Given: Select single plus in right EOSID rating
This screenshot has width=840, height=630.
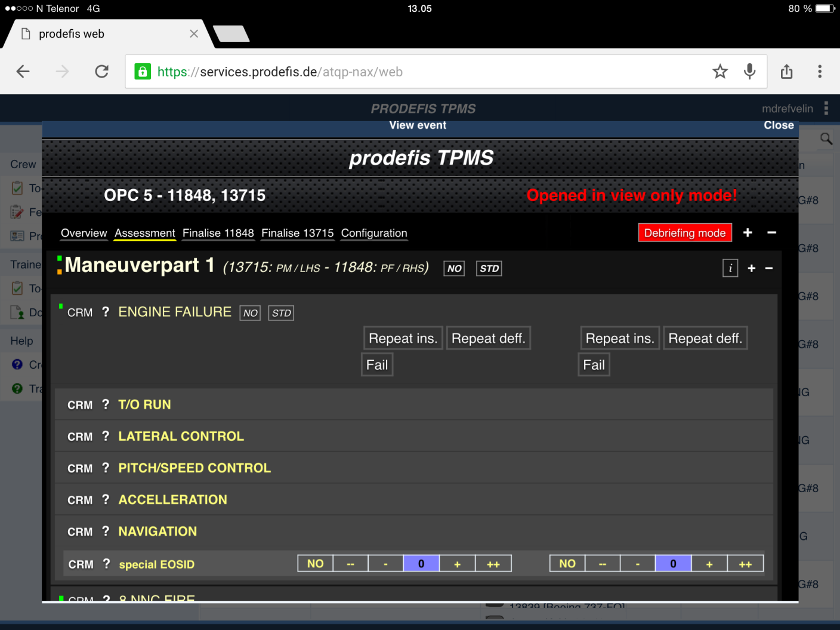Looking at the screenshot, I should tap(709, 564).
